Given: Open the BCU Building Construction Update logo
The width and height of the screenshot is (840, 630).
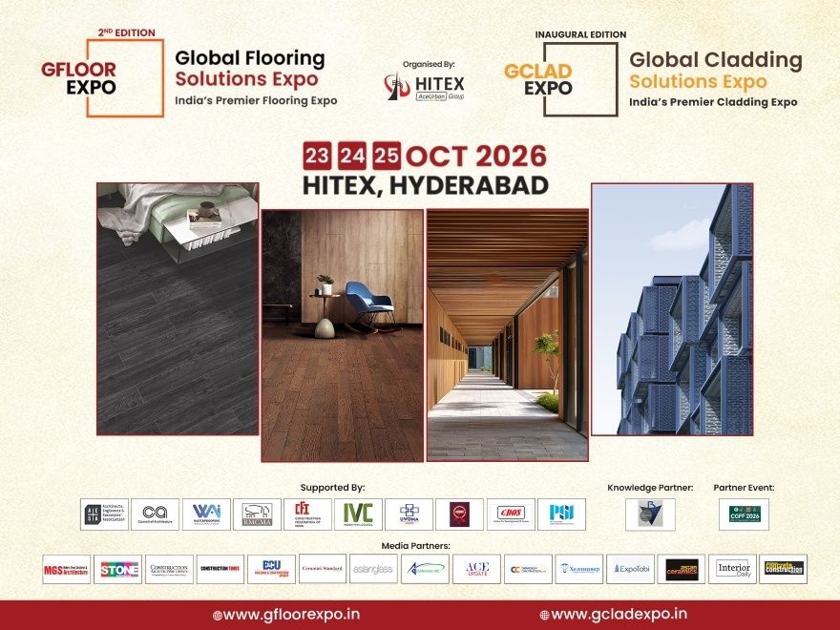Looking at the screenshot, I should 272,569.
